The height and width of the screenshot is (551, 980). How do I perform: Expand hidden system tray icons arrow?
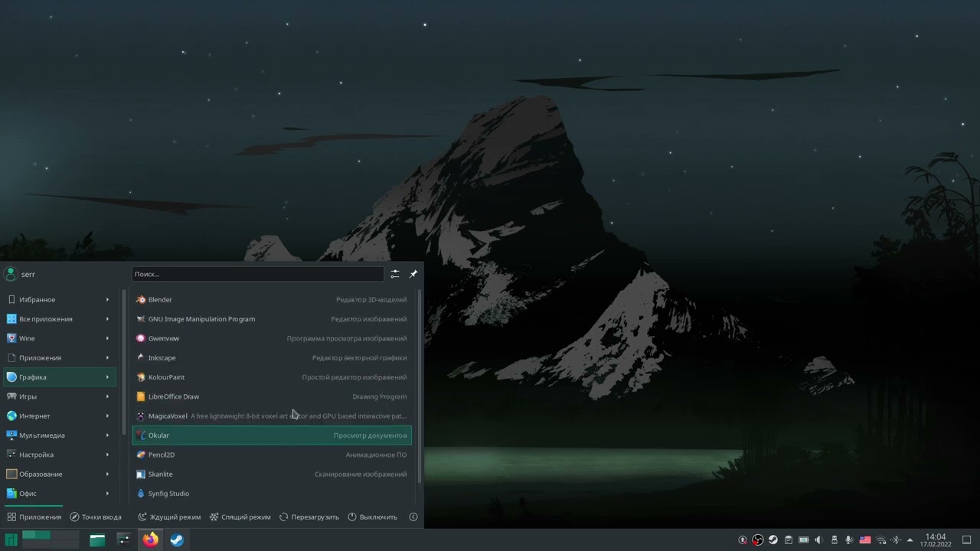910,540
